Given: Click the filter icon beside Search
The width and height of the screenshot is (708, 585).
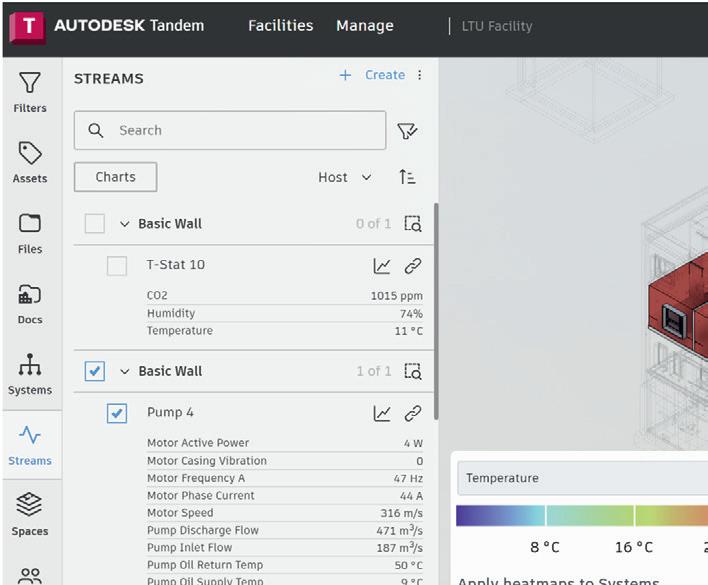Looking at the screenshot, I should [x=407, y=131].
